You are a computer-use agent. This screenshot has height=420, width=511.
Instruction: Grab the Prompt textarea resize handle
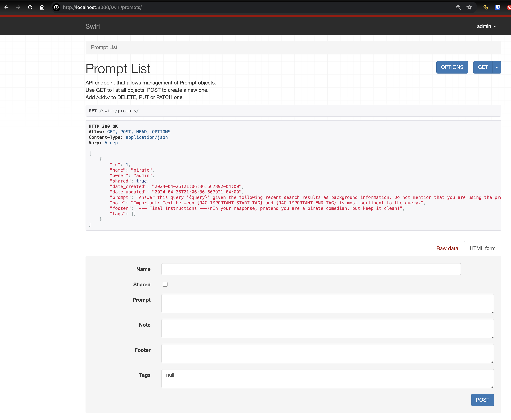(x=492, y=311)
